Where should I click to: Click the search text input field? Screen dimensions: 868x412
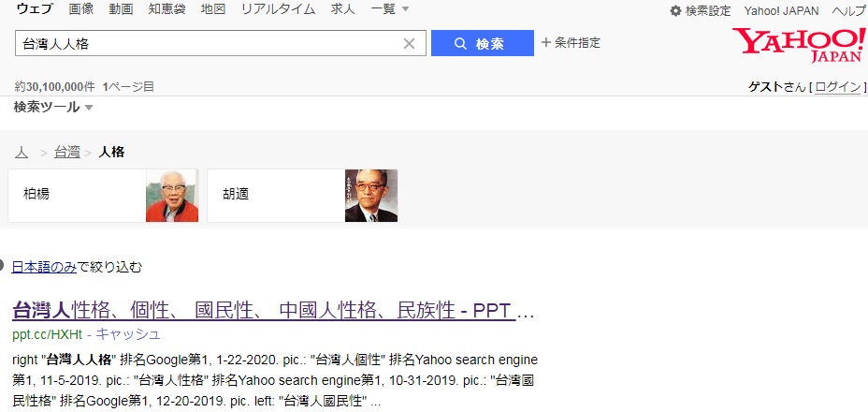[206, 43]
